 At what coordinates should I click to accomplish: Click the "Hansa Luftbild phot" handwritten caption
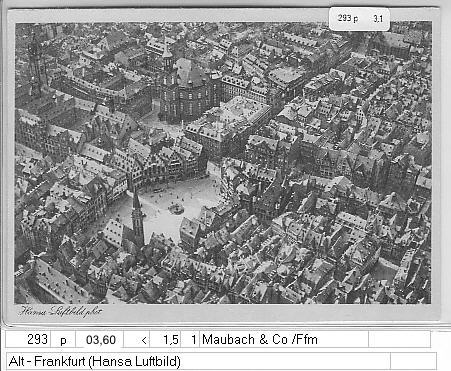click(60, 311)
